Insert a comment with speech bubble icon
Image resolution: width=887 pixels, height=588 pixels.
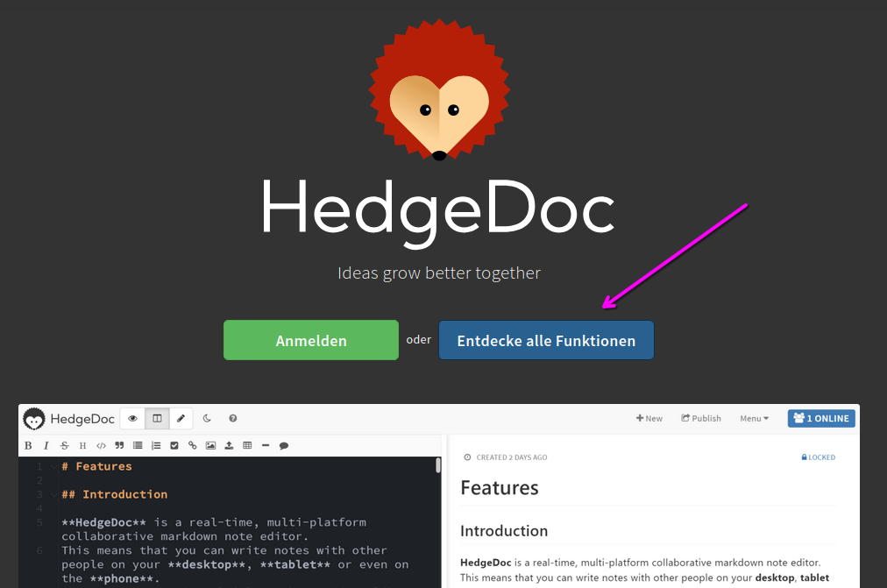tap(284, 445)
